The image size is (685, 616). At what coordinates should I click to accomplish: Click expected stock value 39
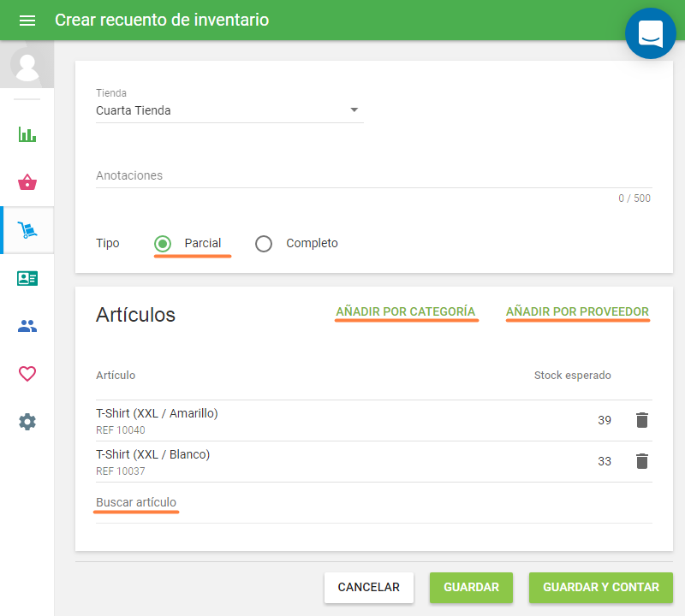point(605,420)
